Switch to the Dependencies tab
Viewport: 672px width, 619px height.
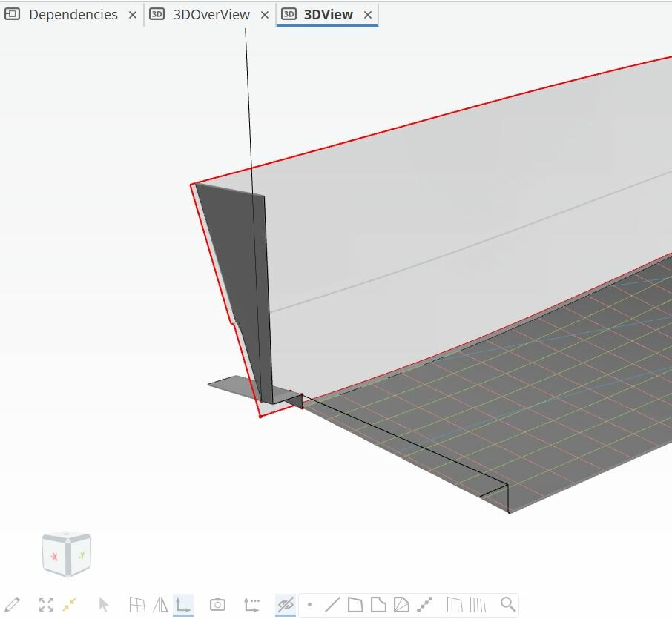coord(73,15)
